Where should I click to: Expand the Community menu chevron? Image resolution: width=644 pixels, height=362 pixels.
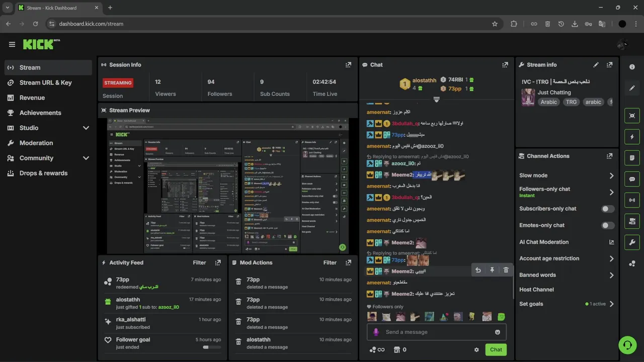pyautogui.click(x=86, y=158)
